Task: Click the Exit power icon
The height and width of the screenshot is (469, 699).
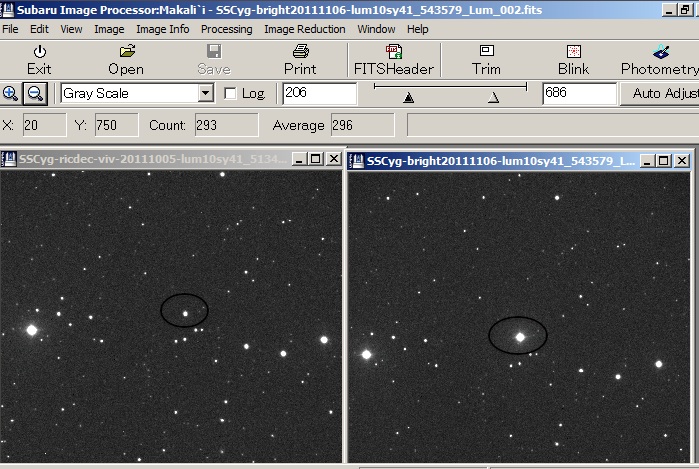Action: tap(40, 52)
